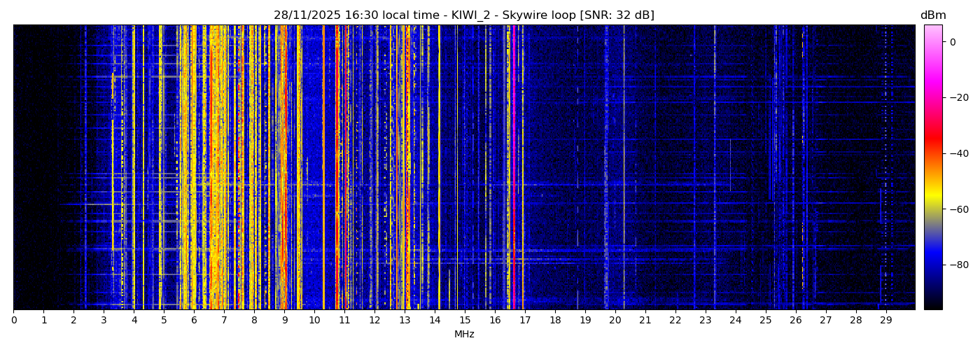Click the 29 MHz x-axis tick label

point(885,320)
